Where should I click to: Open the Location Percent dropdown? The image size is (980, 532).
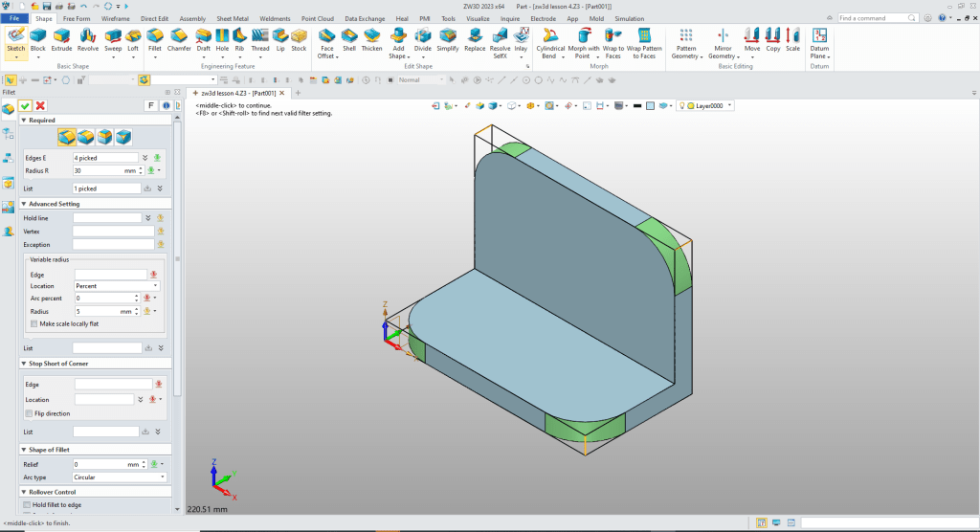click(x=116, y=286)
